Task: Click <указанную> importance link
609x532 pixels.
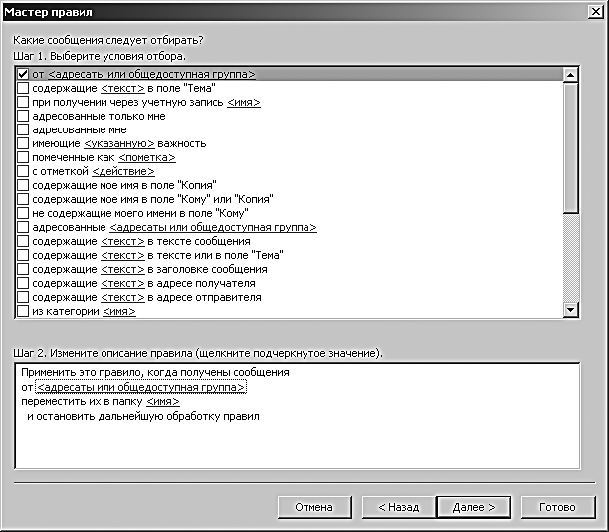Action: click(119, 143)
